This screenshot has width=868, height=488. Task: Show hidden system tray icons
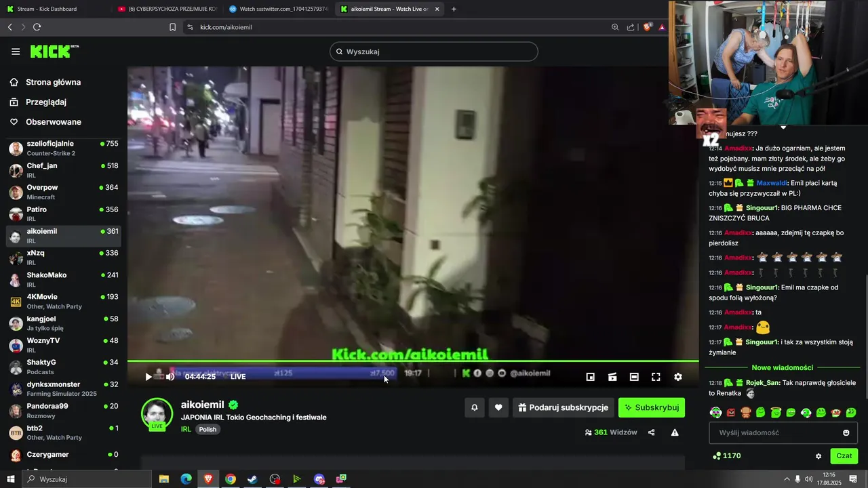click(787, 479)
